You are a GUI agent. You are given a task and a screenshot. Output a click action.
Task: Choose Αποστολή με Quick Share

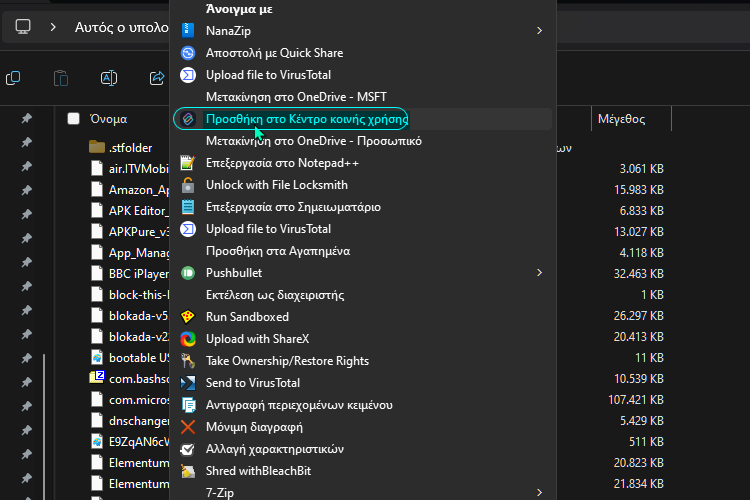click(275, 53)
